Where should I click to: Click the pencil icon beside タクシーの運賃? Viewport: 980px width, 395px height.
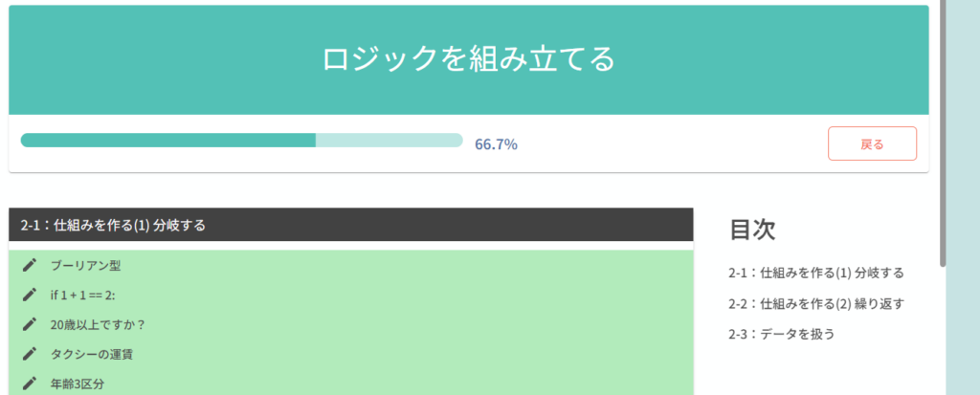tap(30, 354)
